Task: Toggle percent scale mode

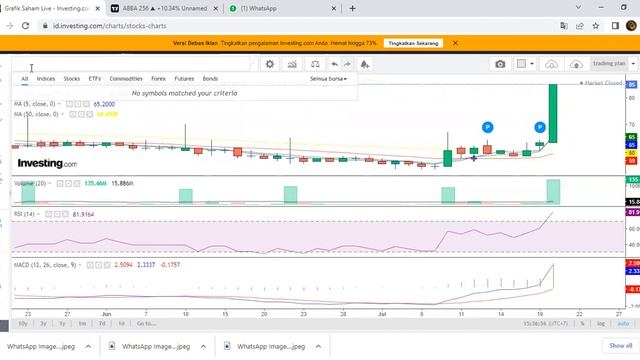Action: pos(582,324)
